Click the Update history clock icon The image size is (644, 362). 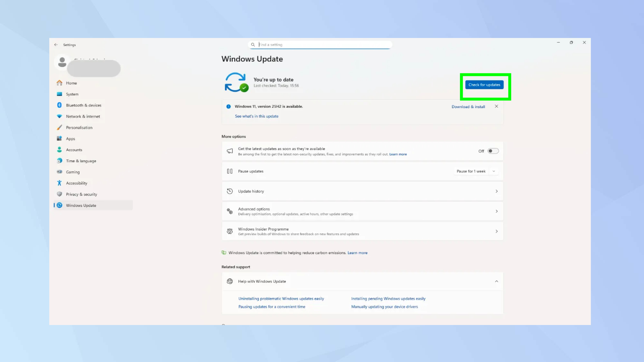coord(230,191)
